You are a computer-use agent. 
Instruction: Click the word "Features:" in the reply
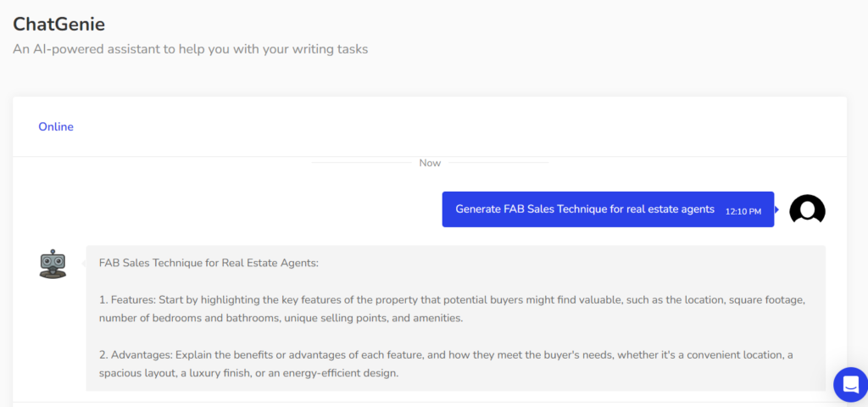(x=136, y=300)
